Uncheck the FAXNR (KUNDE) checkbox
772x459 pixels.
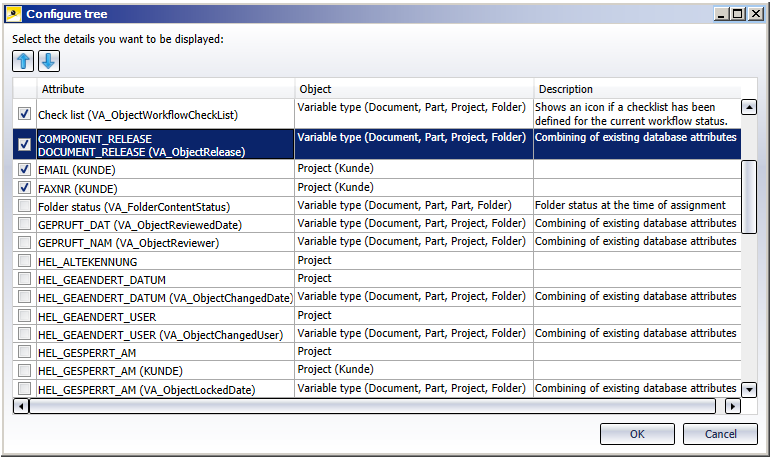25,188
